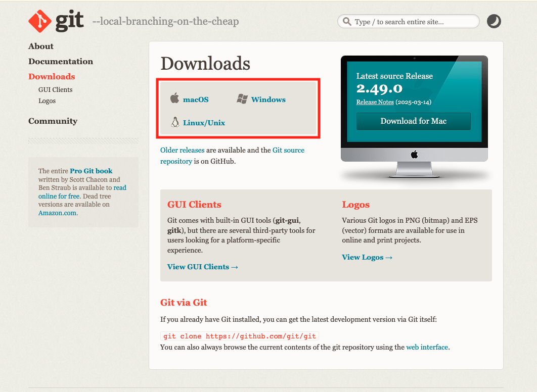Open the web interface link
This screenshot has height=392, width=537.
pyautogui.click(x=427, y=347)
